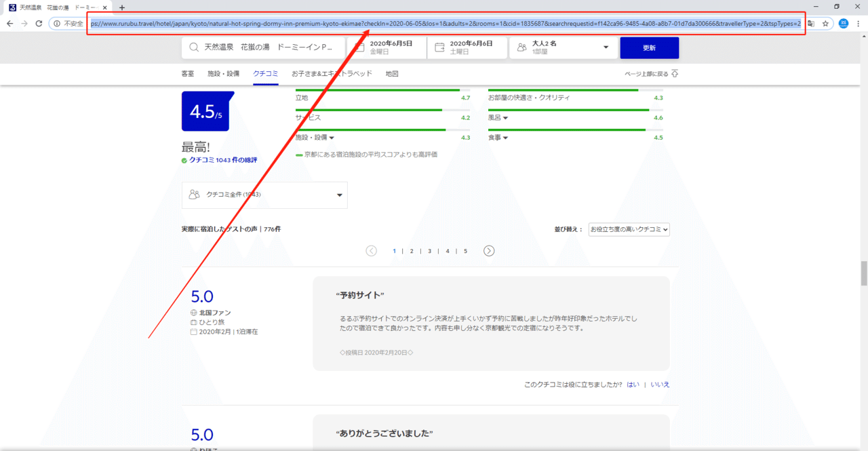
Task: Expand 施設・設備 score breakdown
Action: pyautogui.click(x=315, y=138)
